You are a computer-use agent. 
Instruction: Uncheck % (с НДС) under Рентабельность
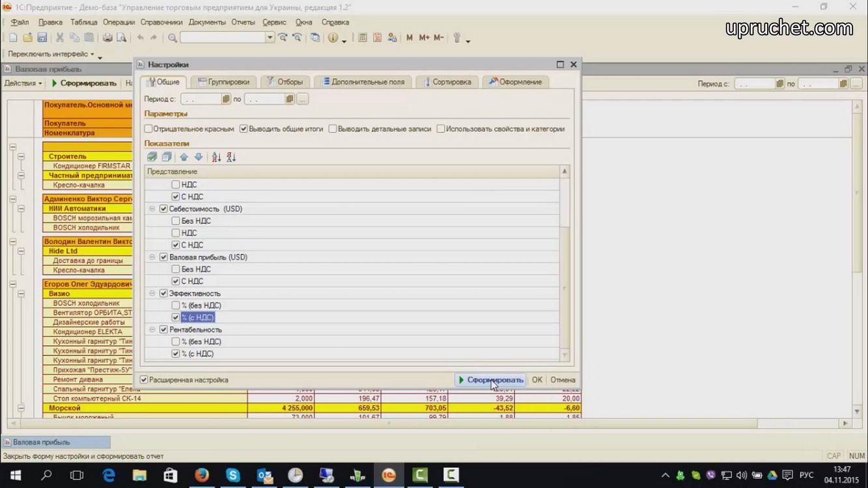176,353
